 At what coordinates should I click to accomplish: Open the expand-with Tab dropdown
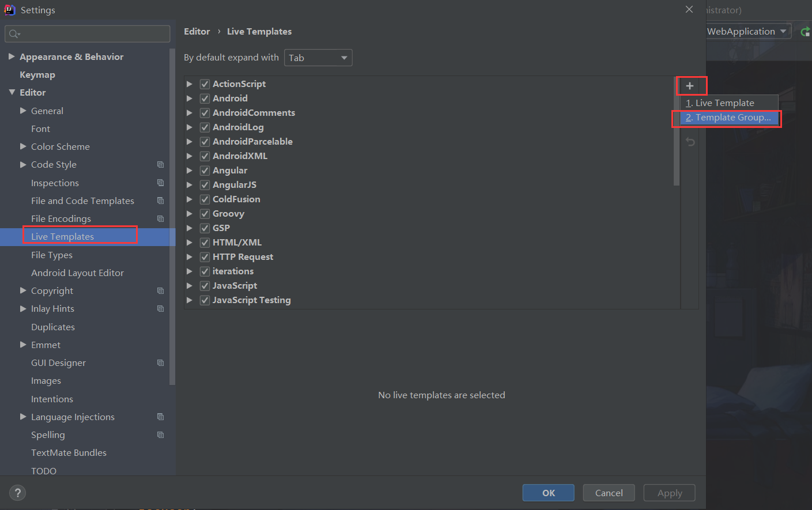(x=318, y=58)
